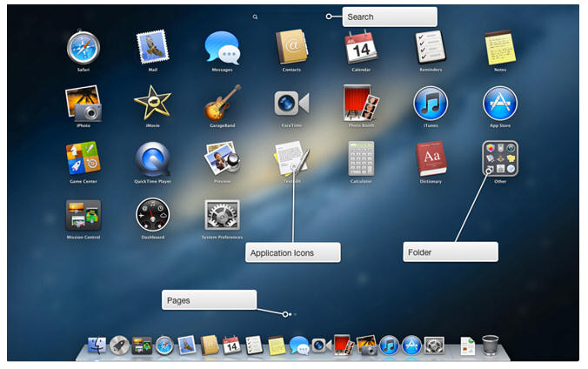Open Contacts in the Launchpad grid
This screenshot has width=588, height=369.
coord(291,47)
